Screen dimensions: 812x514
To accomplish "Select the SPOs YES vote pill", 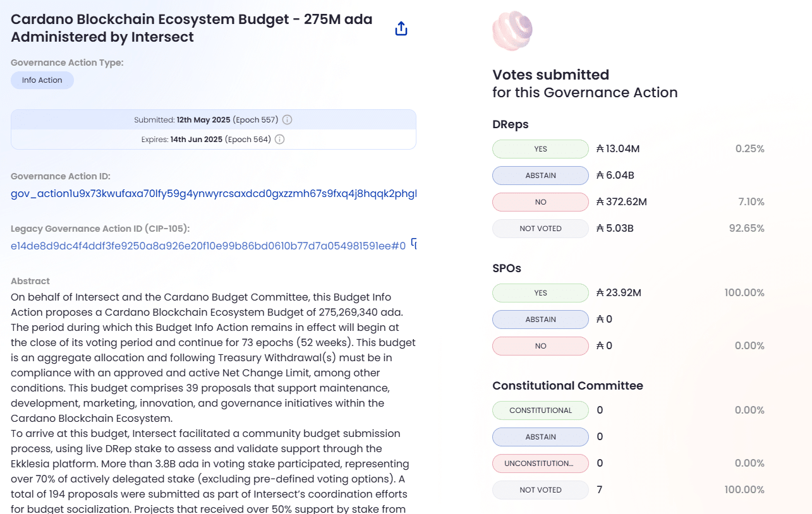I will tap(540, 293).
